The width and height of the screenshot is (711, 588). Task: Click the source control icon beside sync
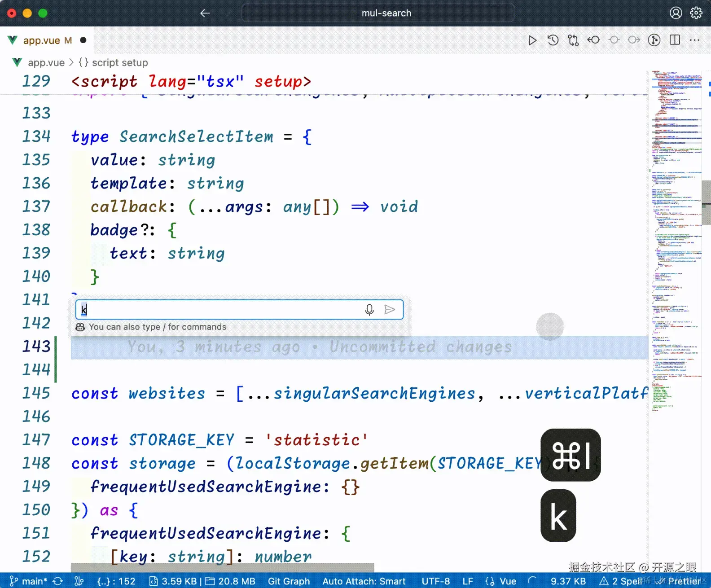(x=79, y=581)
